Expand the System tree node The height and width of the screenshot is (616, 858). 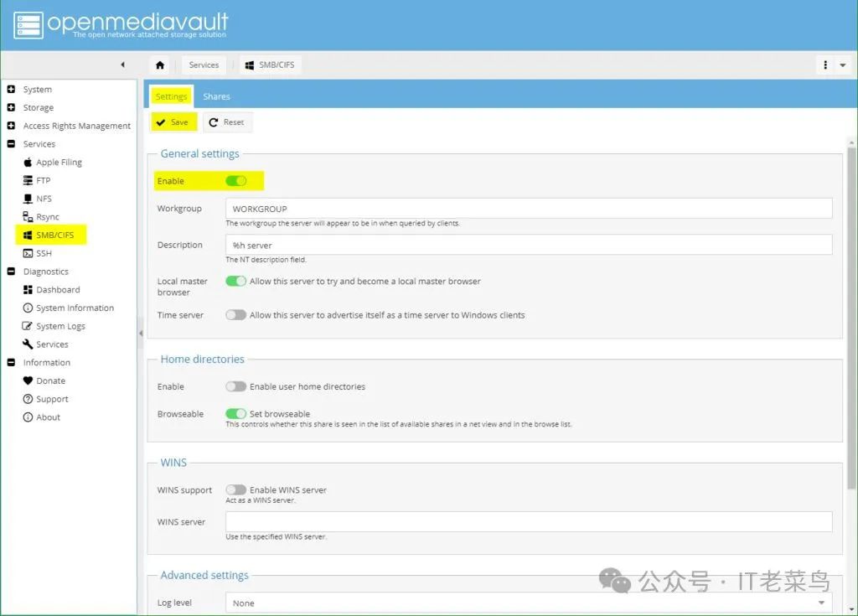11,89
